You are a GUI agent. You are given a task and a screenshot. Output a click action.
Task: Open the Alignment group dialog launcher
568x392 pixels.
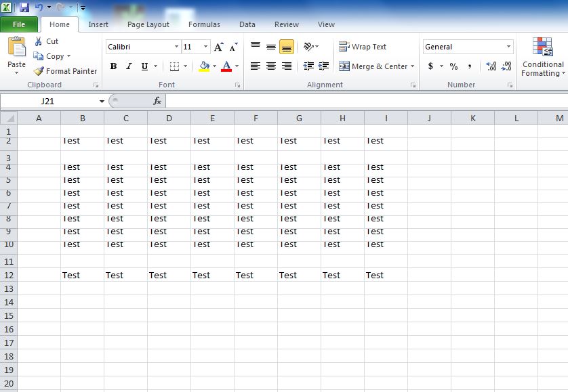(x=413, y=85)
